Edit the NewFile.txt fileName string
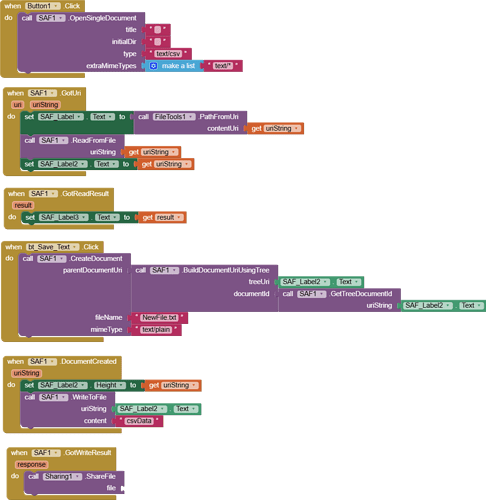Image resolution: width=486 pixels, height=500 pixels. tap(159, 318)
